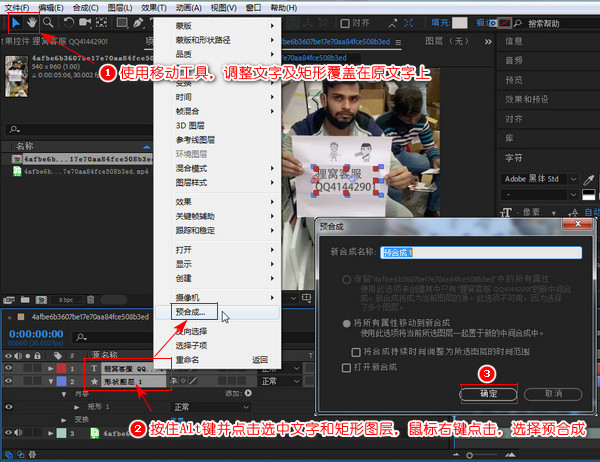600x462 pixels.
Task: Select the Pen tool
Action: [x=138, y=23]
